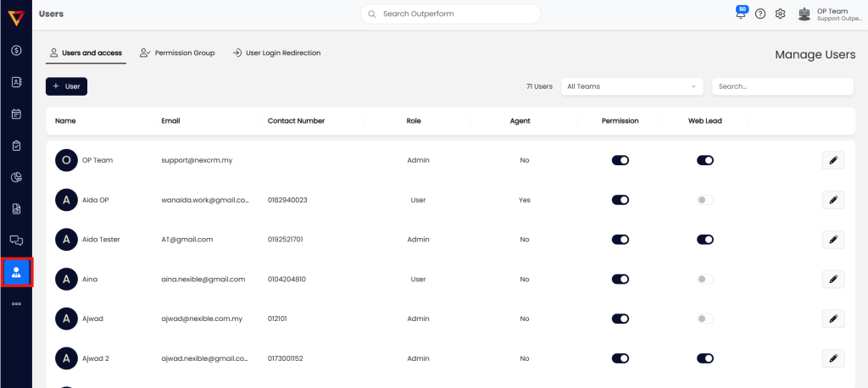Screen dimensions: 868x388
Task: Open the settings gear icon
Action: tap(781, 14)
